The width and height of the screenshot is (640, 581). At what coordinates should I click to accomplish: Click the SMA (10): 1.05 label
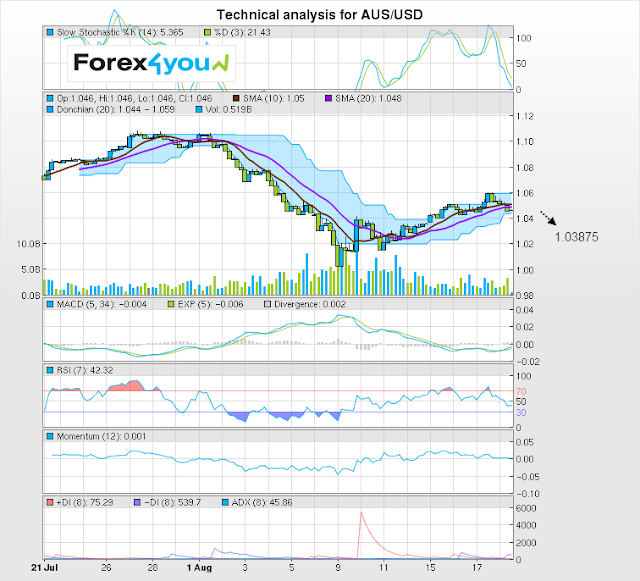point(273,98)
